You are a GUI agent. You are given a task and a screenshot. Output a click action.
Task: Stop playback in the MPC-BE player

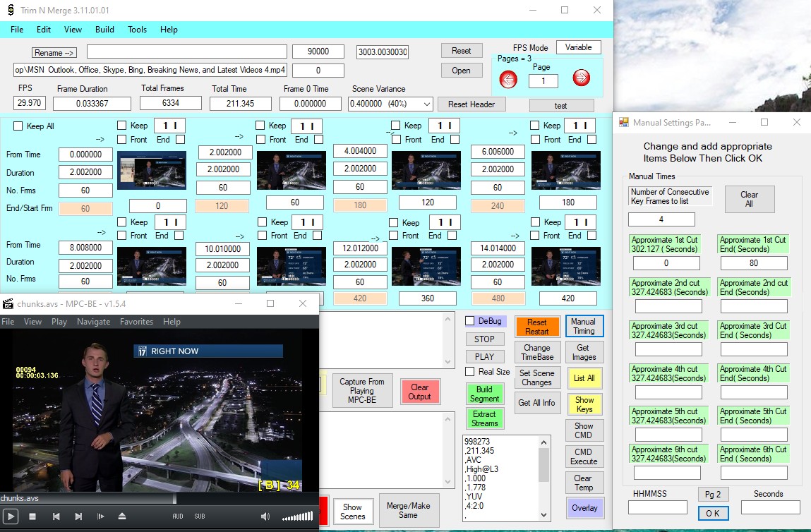click(32, 516)
